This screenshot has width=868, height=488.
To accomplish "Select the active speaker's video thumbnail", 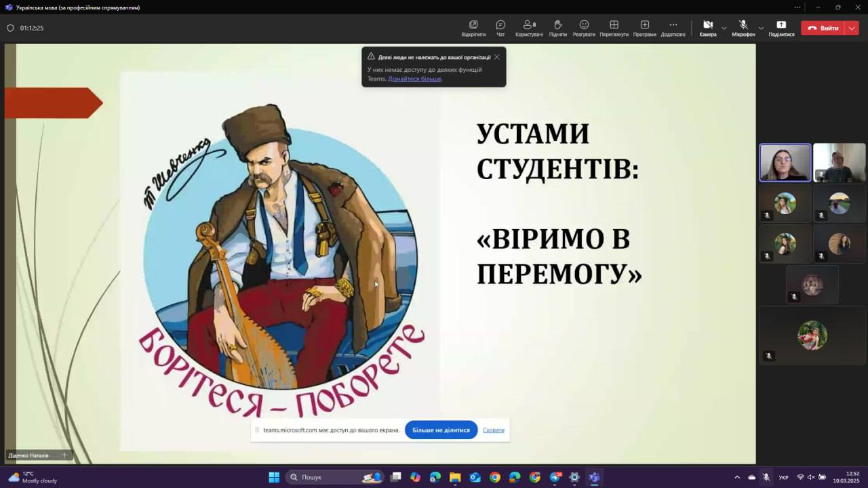I will click(785, 163).
